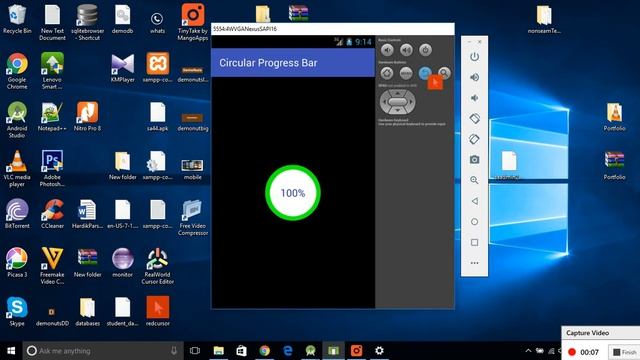
Task: Select the CCleaner desktop shortcut
Action: pos(52,213)
